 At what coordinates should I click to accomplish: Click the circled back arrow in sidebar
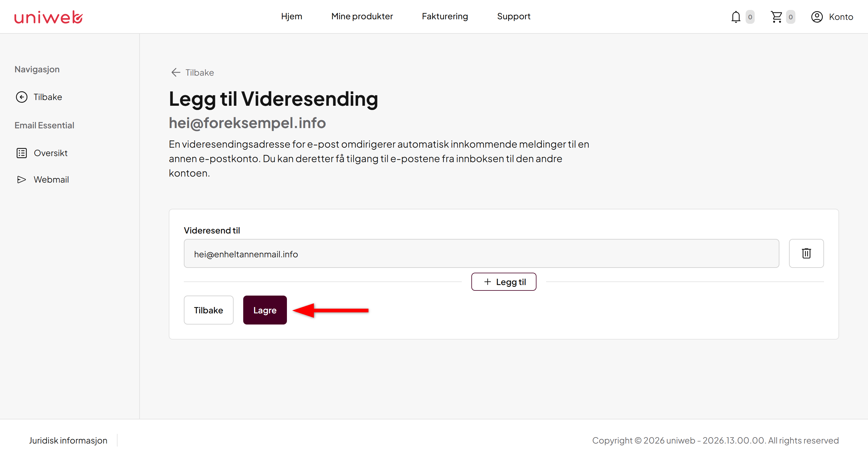(x=22, y=97)
